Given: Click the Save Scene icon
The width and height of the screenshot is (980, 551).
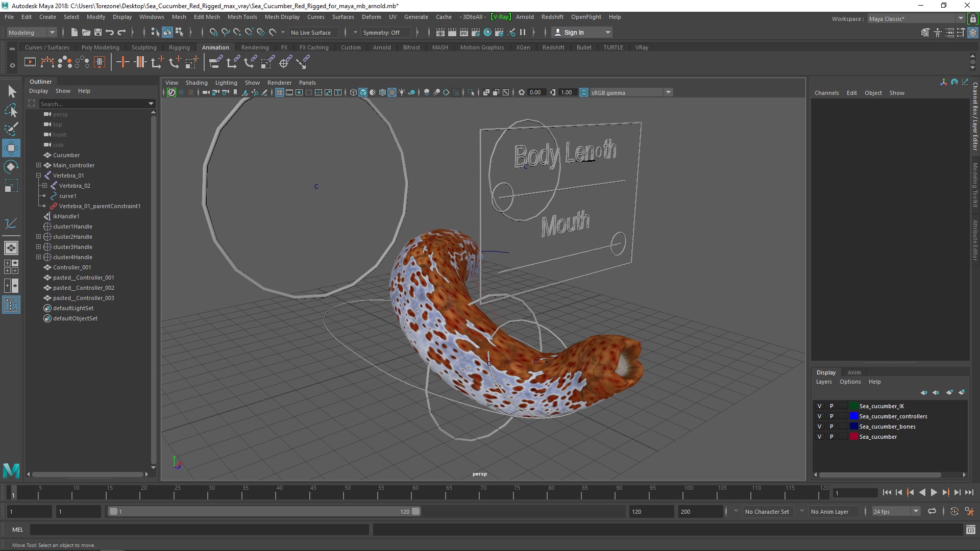Looking at the screenshot, I should (x=98, y=32).
